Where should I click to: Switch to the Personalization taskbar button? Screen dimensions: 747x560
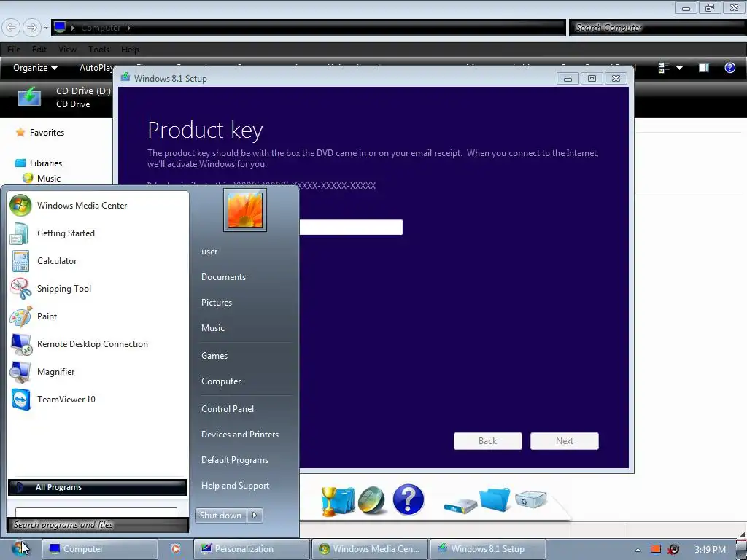coord(252,549)
